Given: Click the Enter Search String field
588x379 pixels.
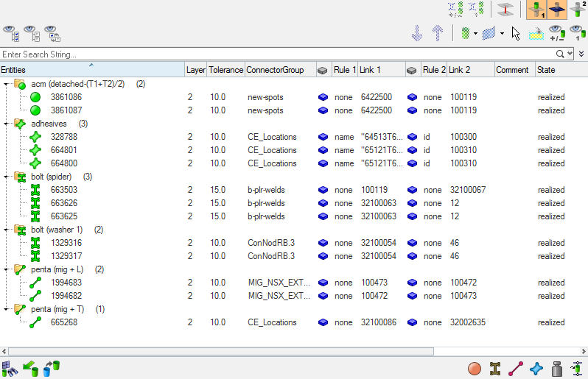Looking at the screenshot, I should pos(276,54).
